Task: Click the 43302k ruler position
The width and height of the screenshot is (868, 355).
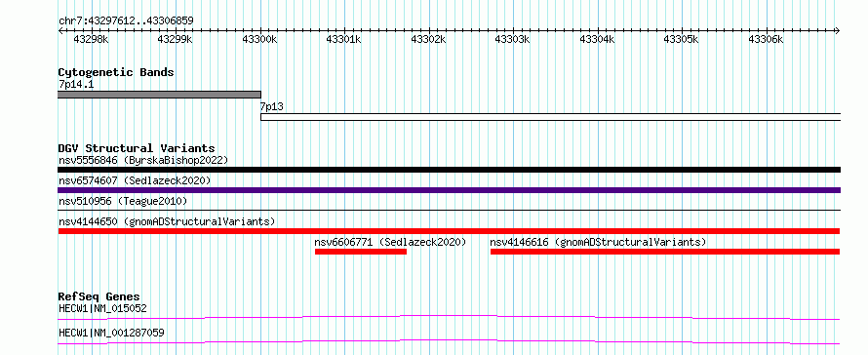Action: 429,39
